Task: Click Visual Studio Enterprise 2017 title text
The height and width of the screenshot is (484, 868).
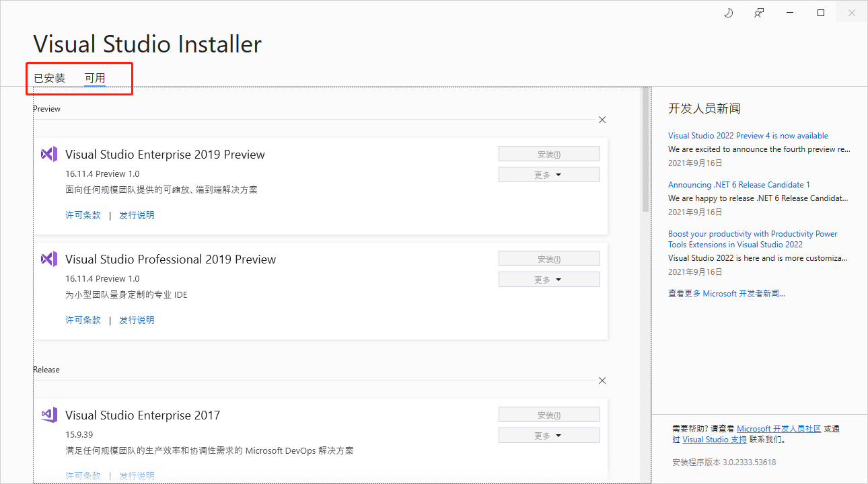Action: pos(143,415)
